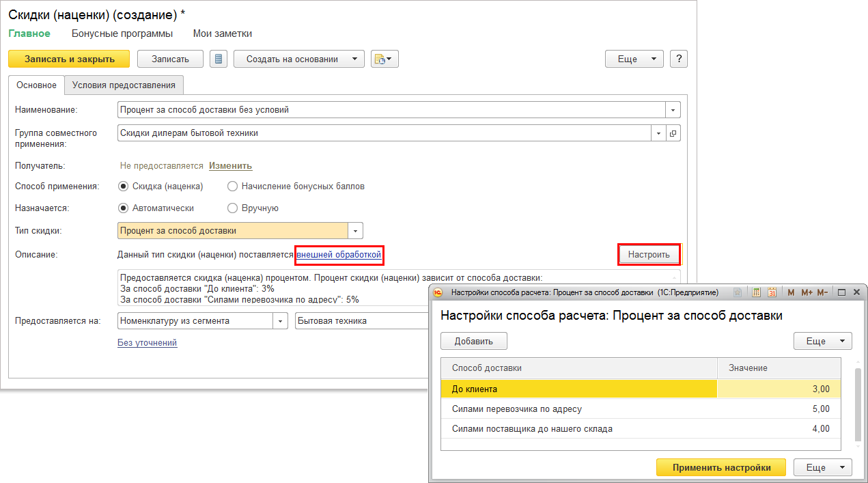Click the settings table vertical scrollbar
The width and height of the screenshot is (868, 483).
(858, 404)
